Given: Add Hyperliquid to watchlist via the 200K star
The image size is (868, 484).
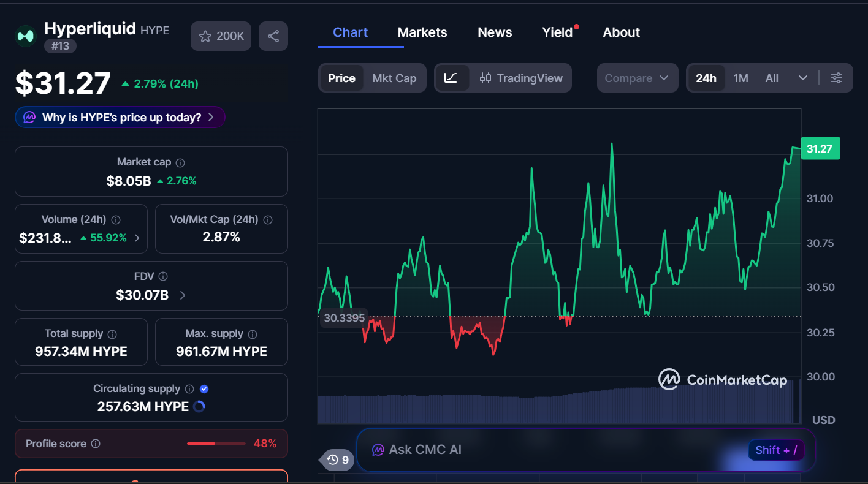Looking at the screenshot, I should [221, 36].
